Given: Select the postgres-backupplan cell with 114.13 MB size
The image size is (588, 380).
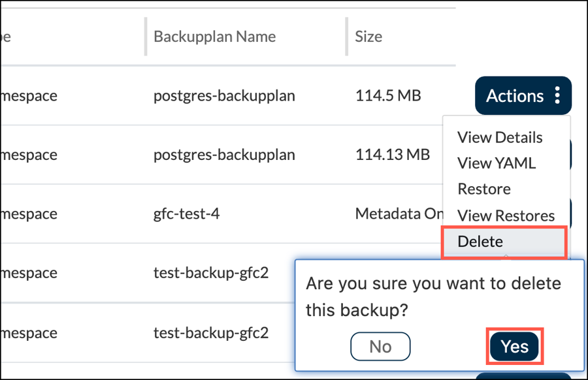Looking at the screenshot, I should [x=224, y=155].
